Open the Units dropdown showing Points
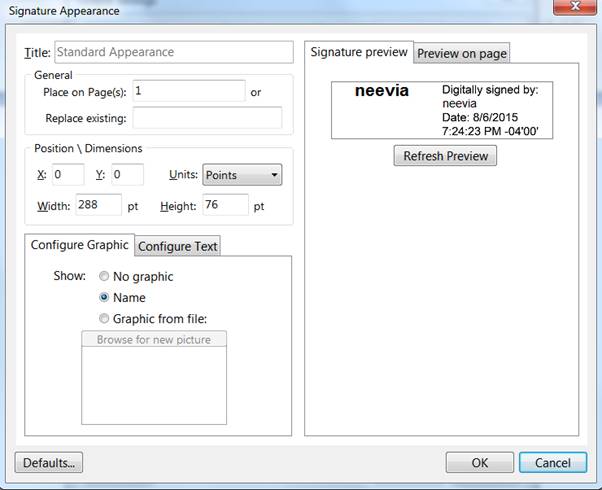 pyautogui.click(x=242, y=175)
